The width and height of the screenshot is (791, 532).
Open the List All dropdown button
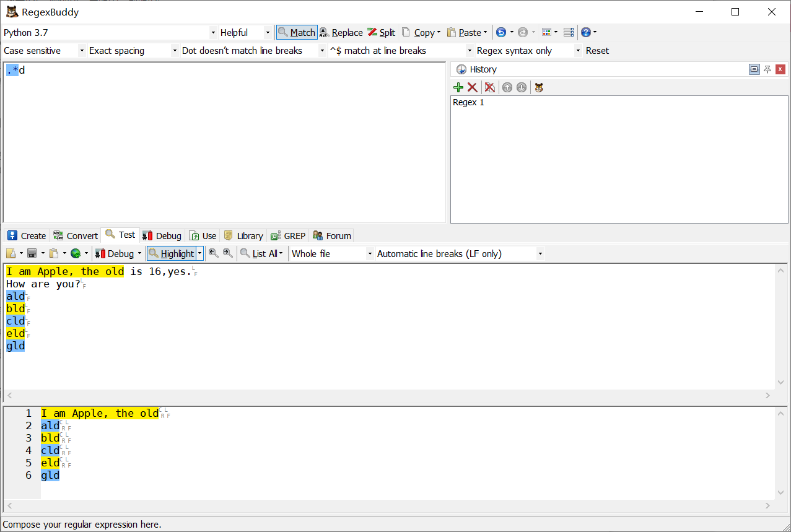(x=262, y=253)
